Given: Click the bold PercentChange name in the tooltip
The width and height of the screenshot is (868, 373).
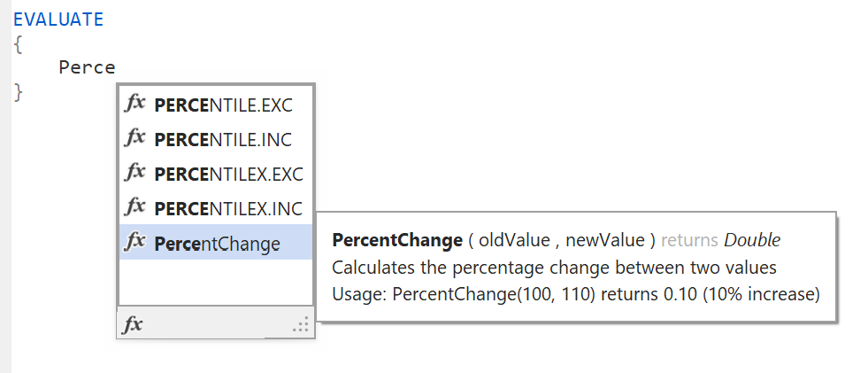Looking at the screenshot, I should click(397, 240).
